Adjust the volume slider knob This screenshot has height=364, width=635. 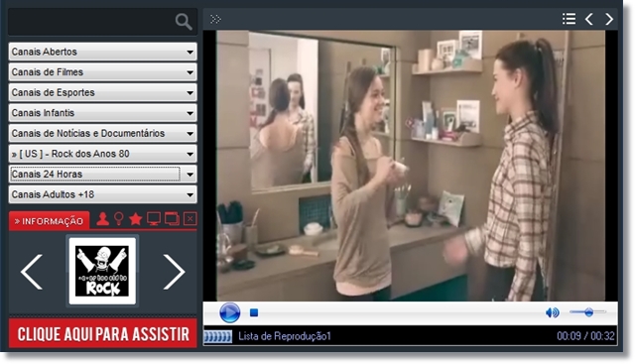click(588, 311)
